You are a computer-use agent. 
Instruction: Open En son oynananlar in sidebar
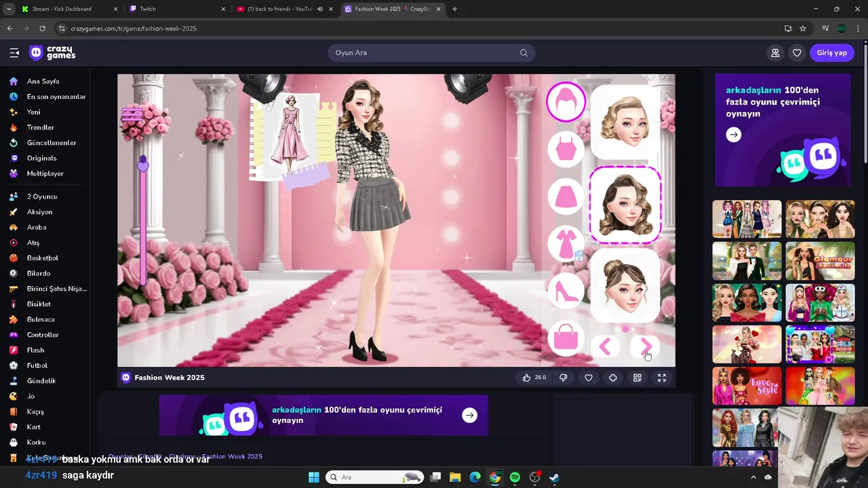point(45,96)
